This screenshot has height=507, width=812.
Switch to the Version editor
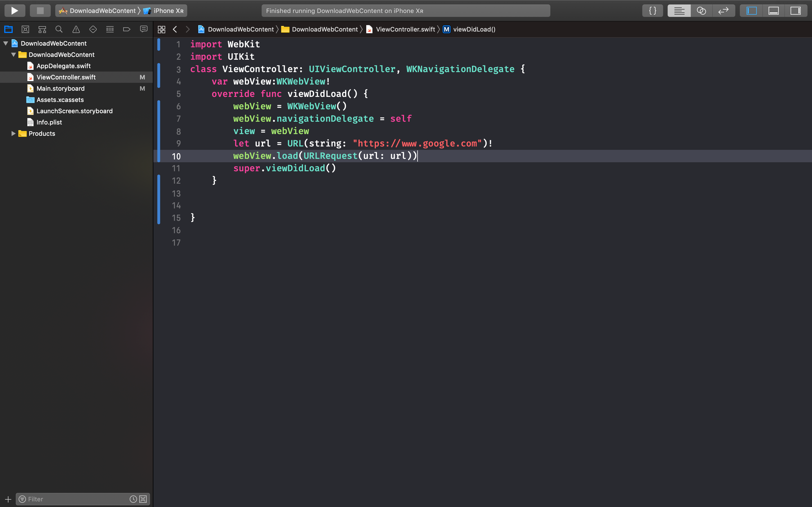pyautogui.click(x=723, y=11)
